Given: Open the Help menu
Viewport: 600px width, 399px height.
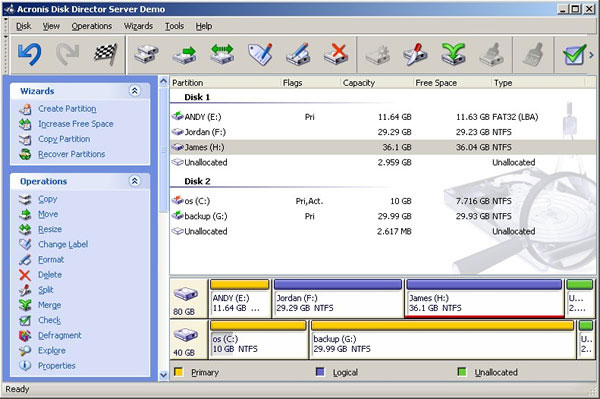Looking at the screenshot, I should (x=204, y=26).
